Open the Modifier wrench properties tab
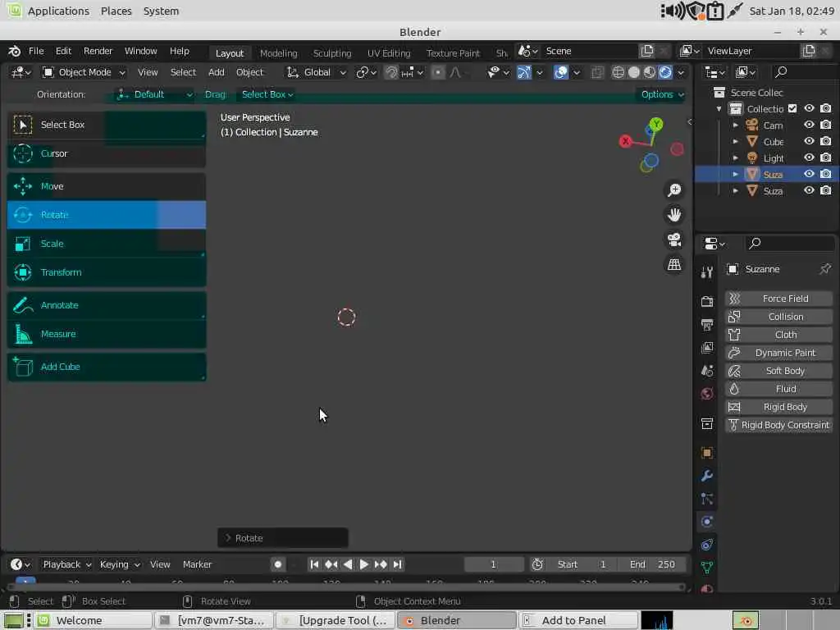840x630 pixels. tap(707, 476)
